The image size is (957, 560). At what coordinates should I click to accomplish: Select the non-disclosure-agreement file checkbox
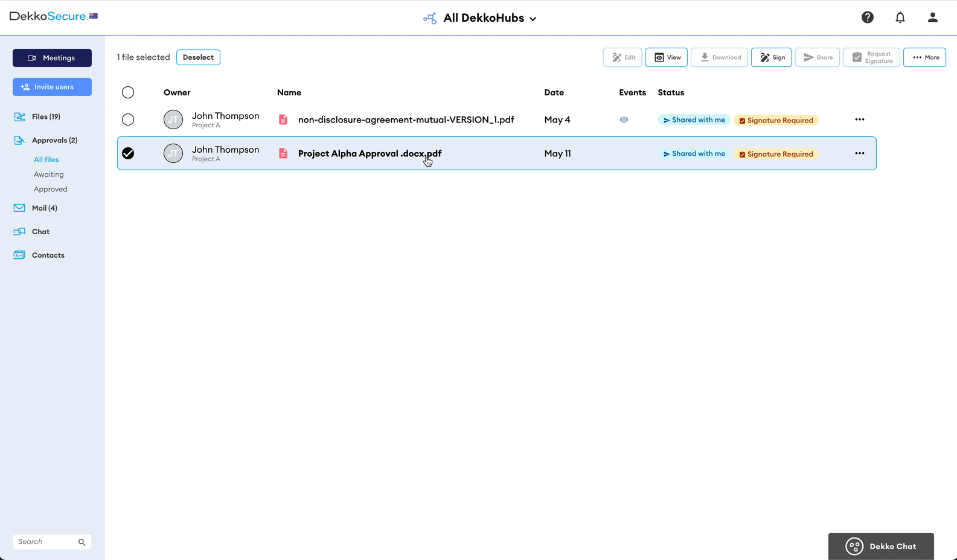point(128,119)
